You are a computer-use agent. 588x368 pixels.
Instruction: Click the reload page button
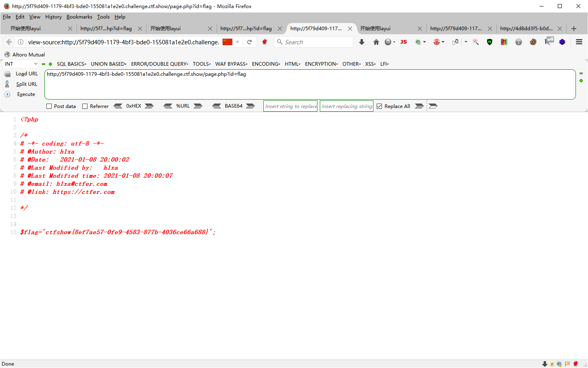click(x=250, y=42)
